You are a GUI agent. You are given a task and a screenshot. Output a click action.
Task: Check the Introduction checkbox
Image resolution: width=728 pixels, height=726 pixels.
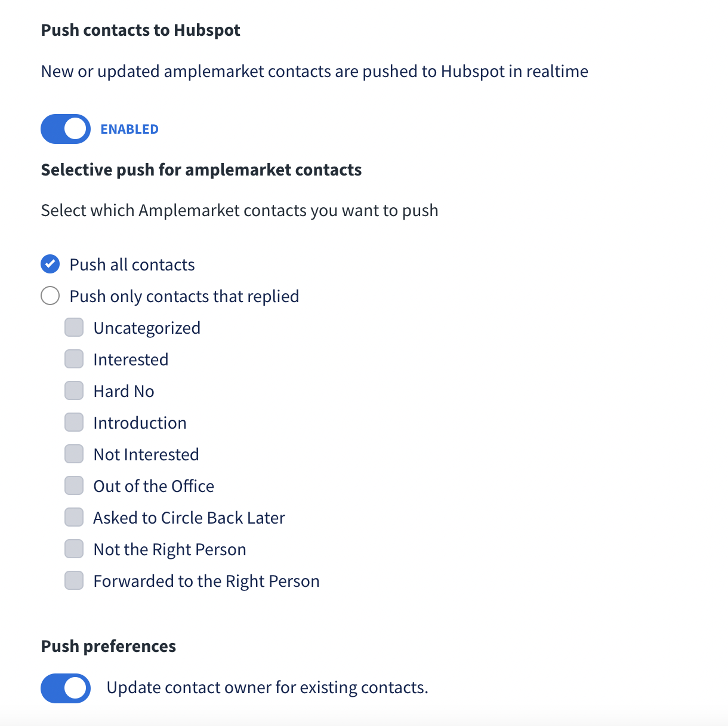tap(74, 422)
